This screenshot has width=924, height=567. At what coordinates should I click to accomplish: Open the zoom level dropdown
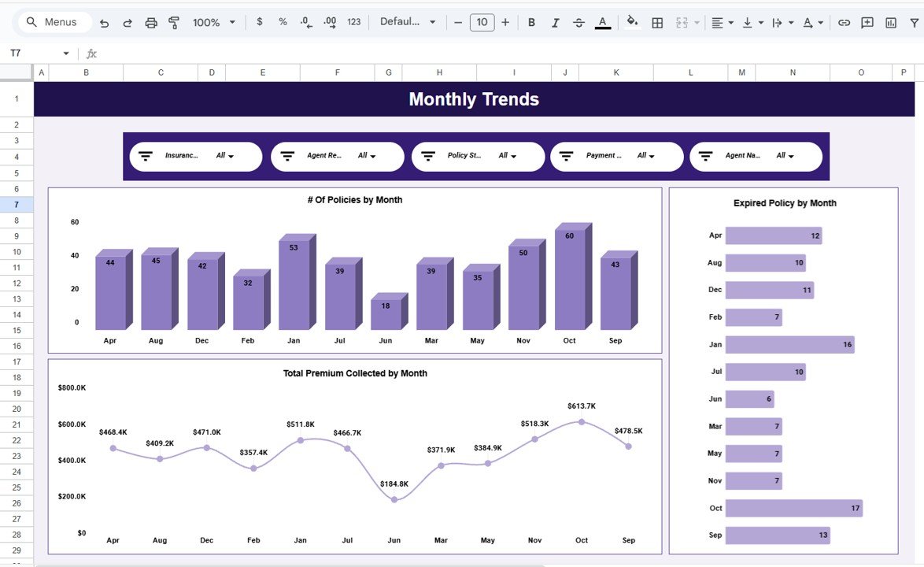[x=211, y=22]
